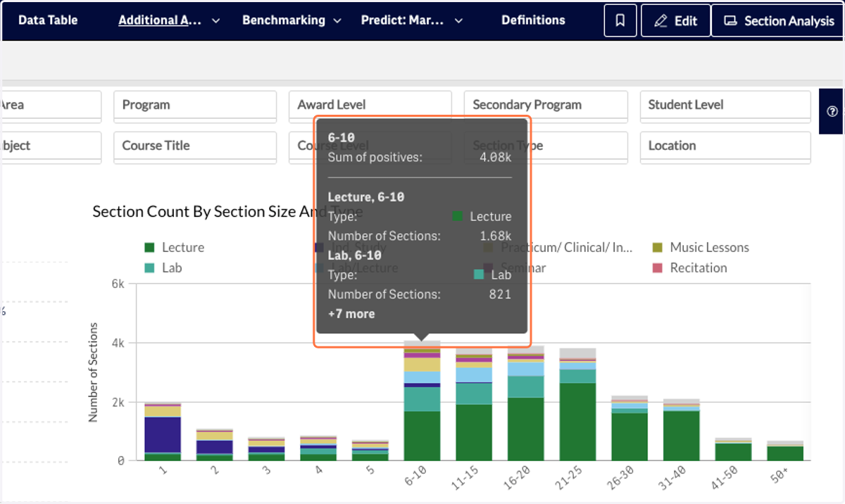Click the y-axis 4k label

point(117,344)
